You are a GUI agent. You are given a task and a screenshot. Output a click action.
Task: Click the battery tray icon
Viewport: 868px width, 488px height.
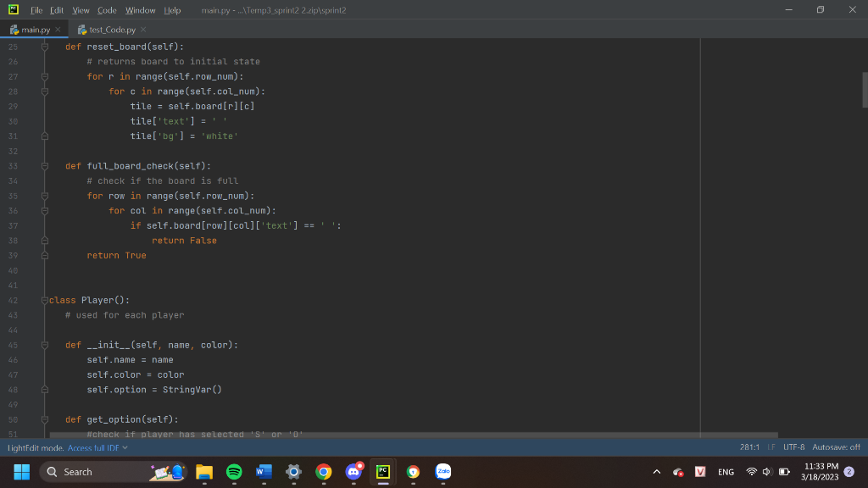[784, 472]
